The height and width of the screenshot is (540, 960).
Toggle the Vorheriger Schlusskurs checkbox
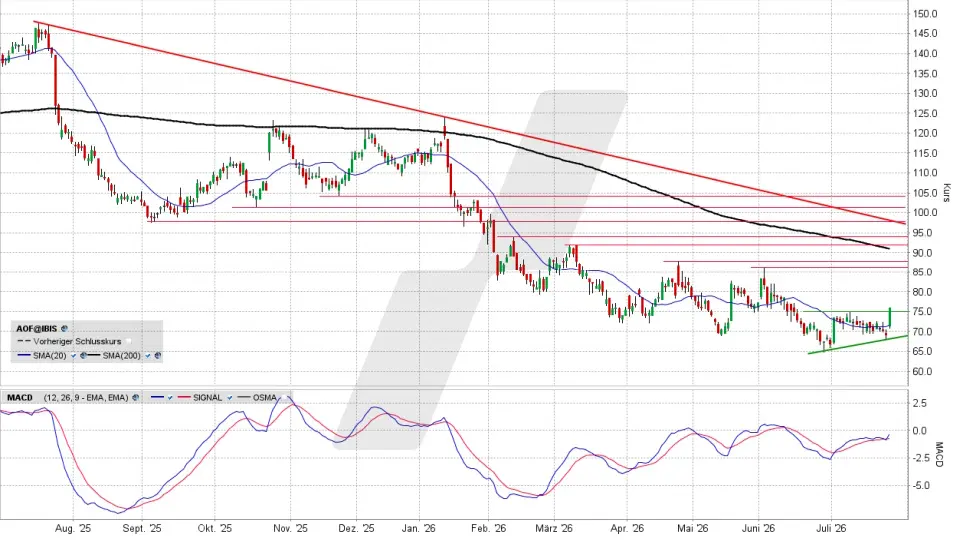[x=128, y=342]
